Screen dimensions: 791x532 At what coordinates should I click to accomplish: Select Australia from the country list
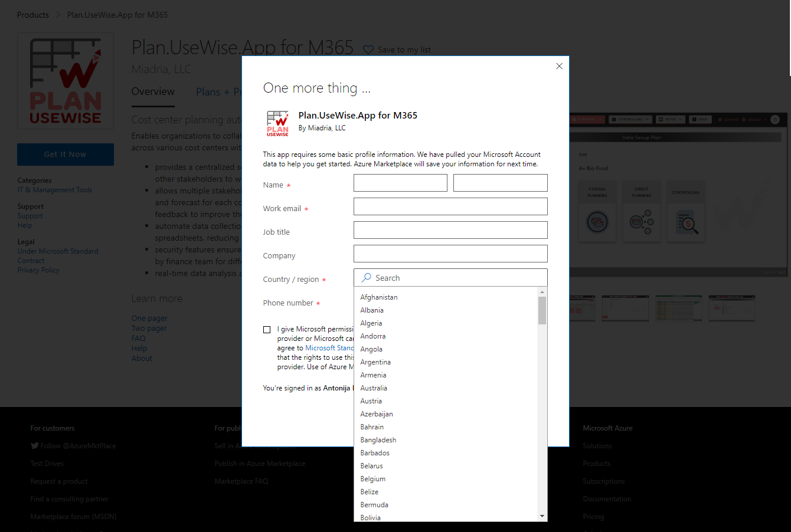pos(446,388)
